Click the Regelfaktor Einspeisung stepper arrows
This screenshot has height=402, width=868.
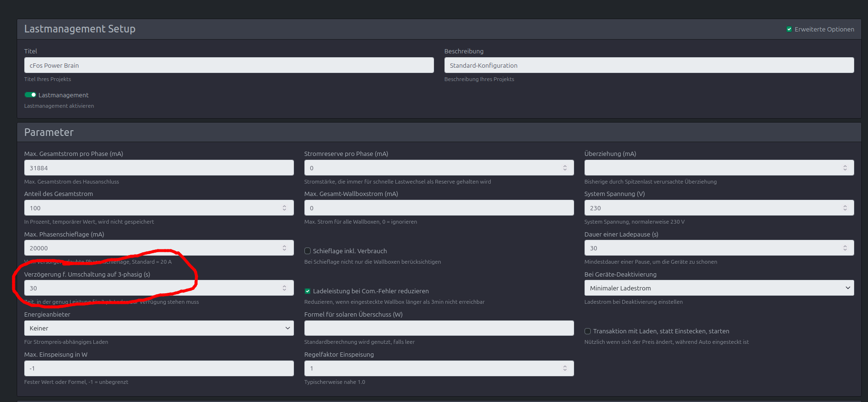[565, 368]
